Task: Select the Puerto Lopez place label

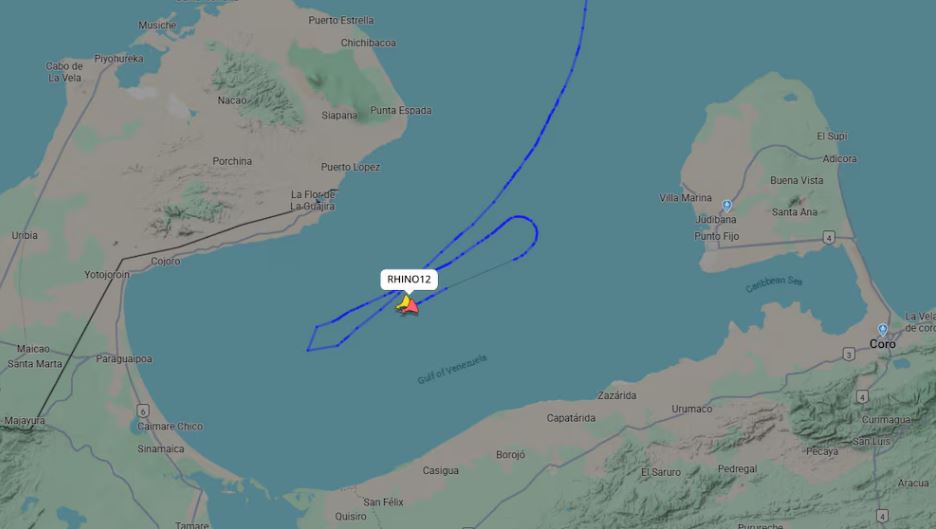Action: coord(350,167)
